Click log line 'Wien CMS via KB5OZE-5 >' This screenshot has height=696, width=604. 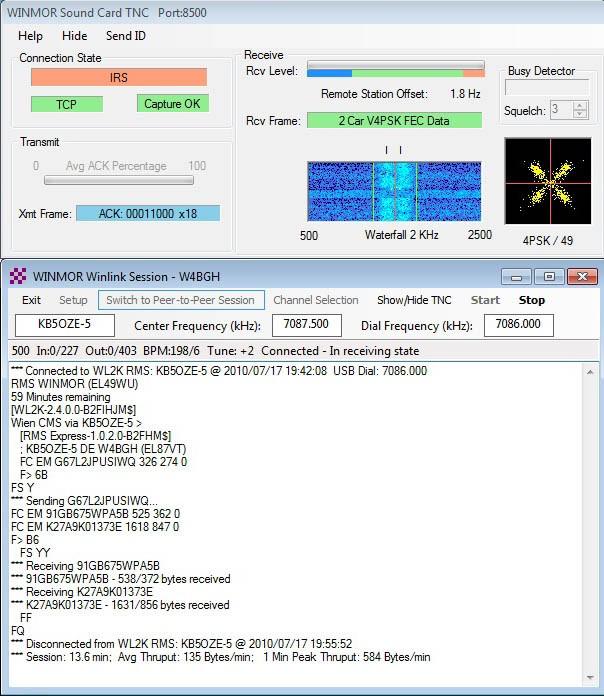pyautogui.click(x=76, y=423)
